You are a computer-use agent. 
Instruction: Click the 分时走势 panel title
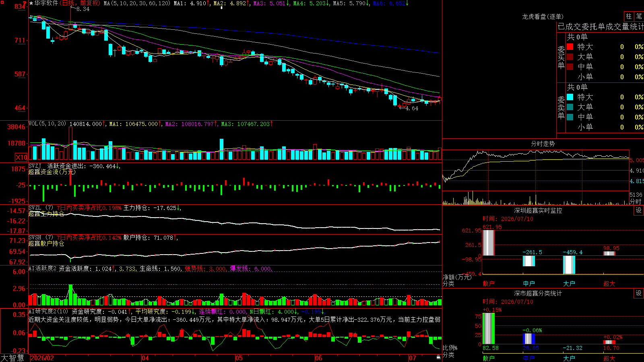(x=543, y=144)
